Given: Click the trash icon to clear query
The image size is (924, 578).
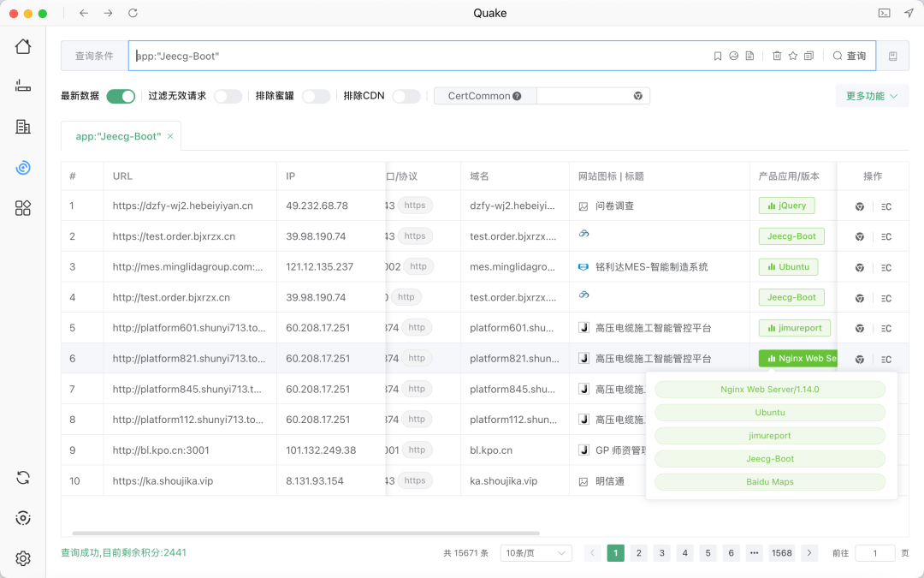Looking at the screenshot, I should [777, 56].
